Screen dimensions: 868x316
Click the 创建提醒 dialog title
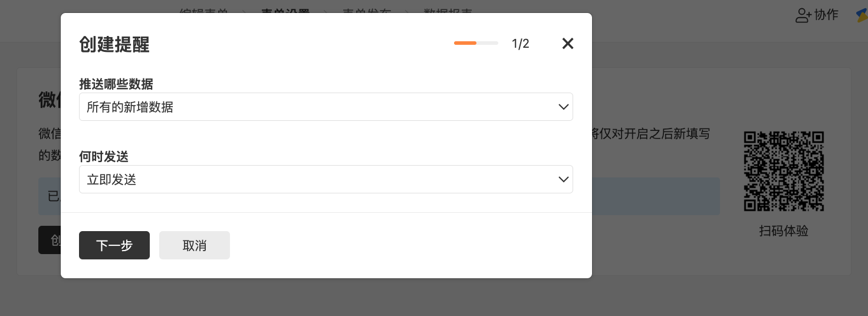coord(114,44)
